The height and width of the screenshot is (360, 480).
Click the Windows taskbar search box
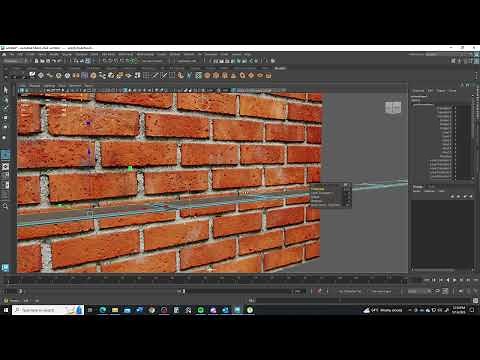48,310
